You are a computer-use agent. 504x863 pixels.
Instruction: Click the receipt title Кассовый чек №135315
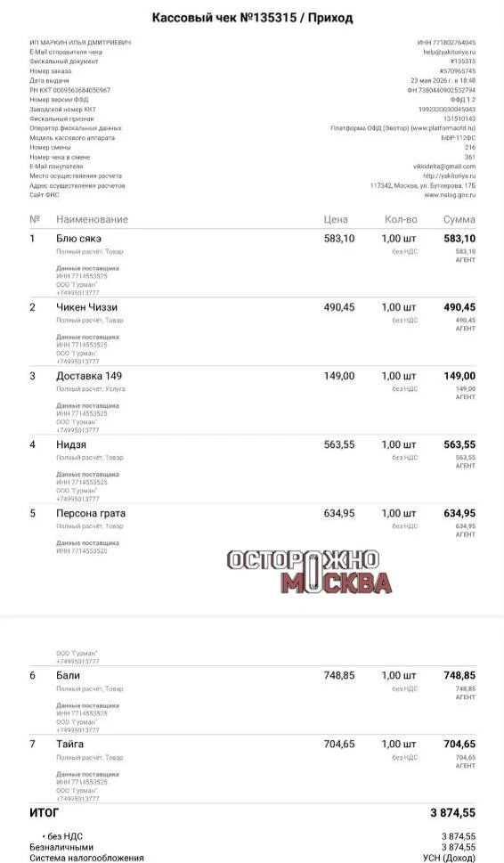(224, 18)
